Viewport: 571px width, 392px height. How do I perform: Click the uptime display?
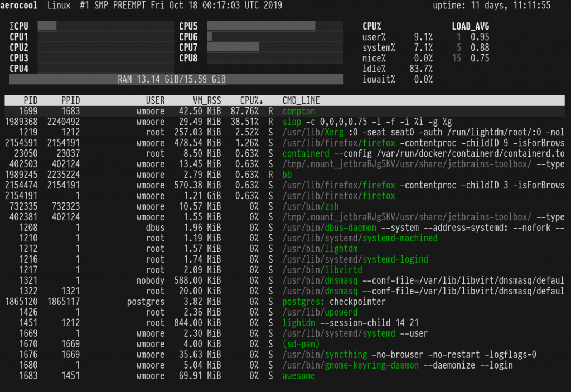click(492, 5)
